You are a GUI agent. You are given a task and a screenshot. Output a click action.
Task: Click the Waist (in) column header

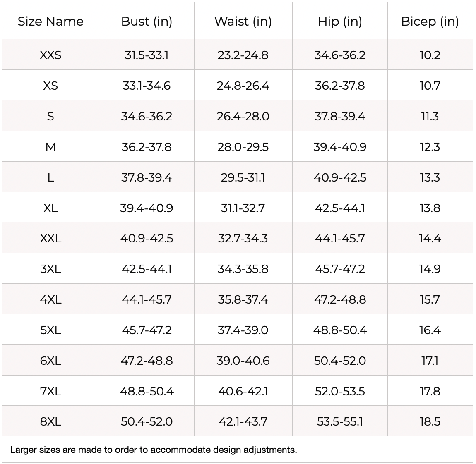(243, 22)
